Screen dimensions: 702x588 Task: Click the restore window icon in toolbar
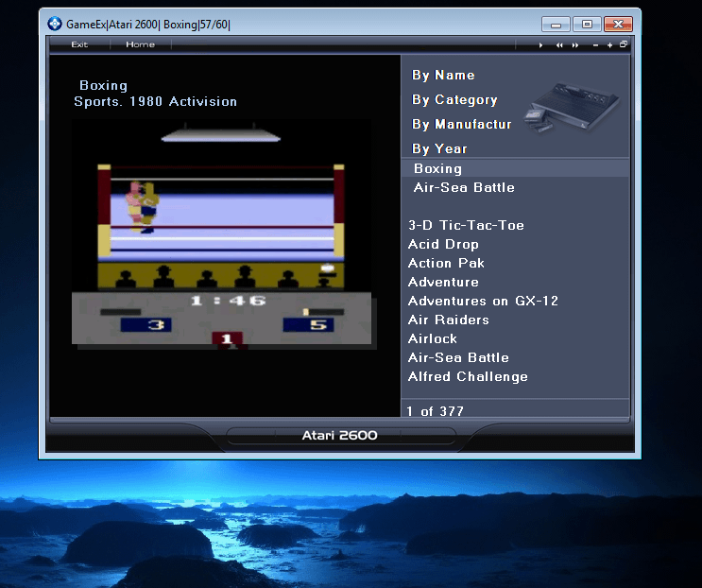pos(624,44)
